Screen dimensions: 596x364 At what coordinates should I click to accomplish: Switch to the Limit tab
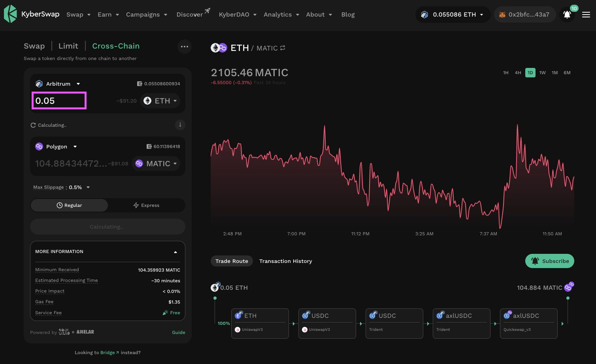coord(68,46)
